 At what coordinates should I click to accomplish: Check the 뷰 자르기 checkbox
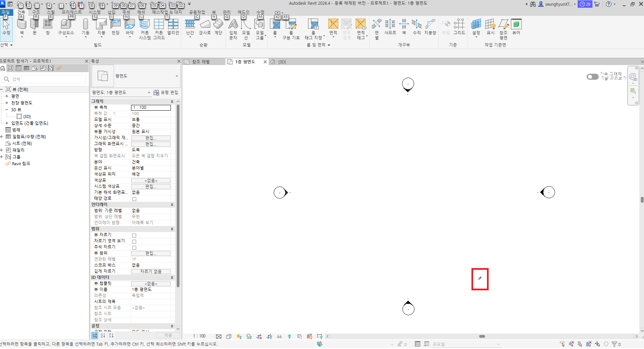point(134,235)
